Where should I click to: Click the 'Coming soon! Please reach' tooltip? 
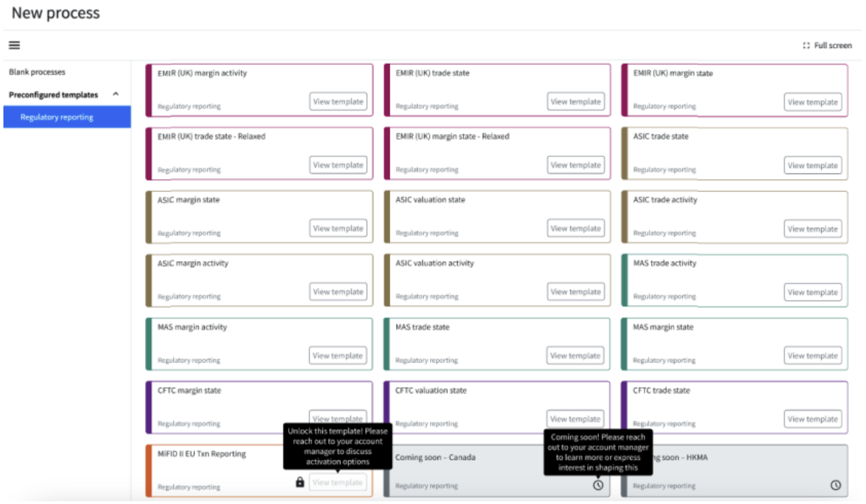click(598, 453)
